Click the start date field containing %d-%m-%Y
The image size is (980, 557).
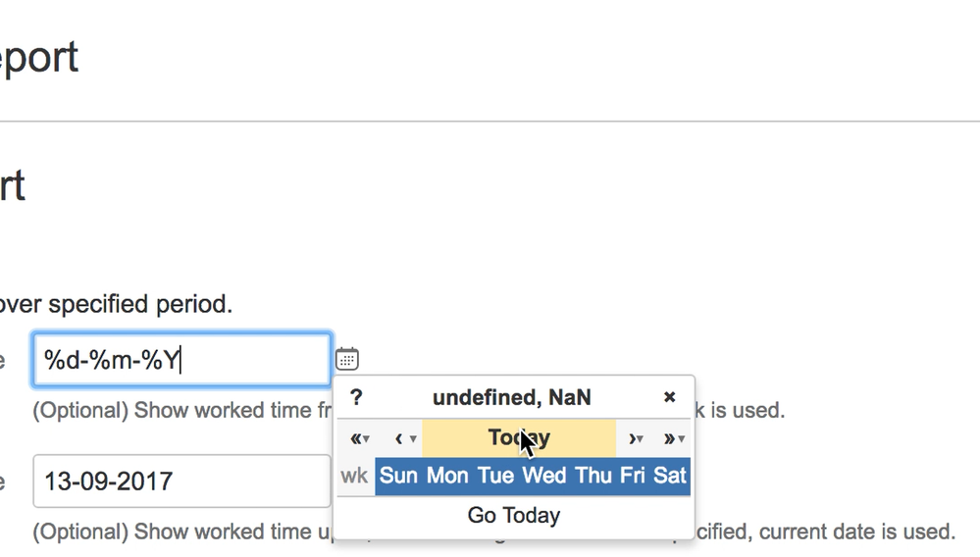coord(181,360)
